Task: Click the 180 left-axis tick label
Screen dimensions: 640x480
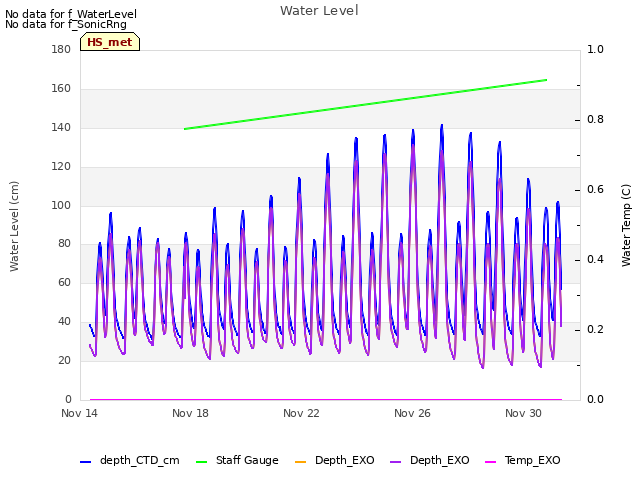Action: point(61,49)
